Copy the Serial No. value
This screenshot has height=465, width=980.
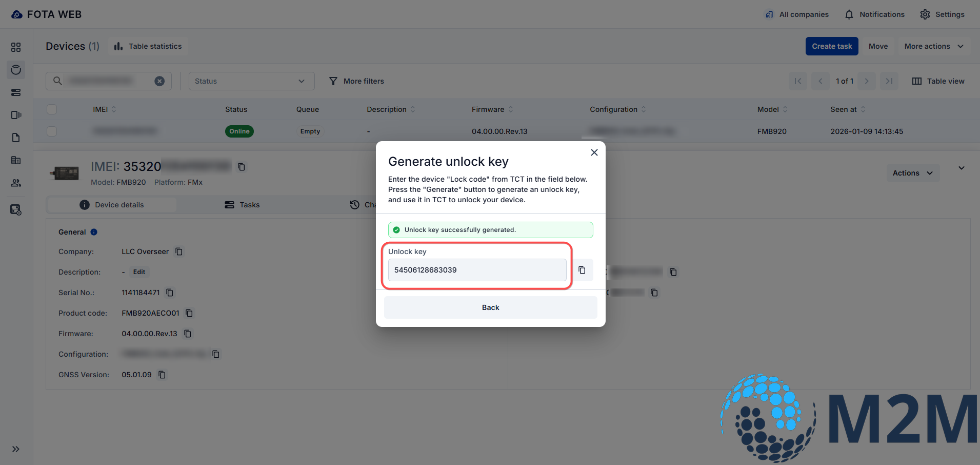pyautogui.click(x=170, y=293)
